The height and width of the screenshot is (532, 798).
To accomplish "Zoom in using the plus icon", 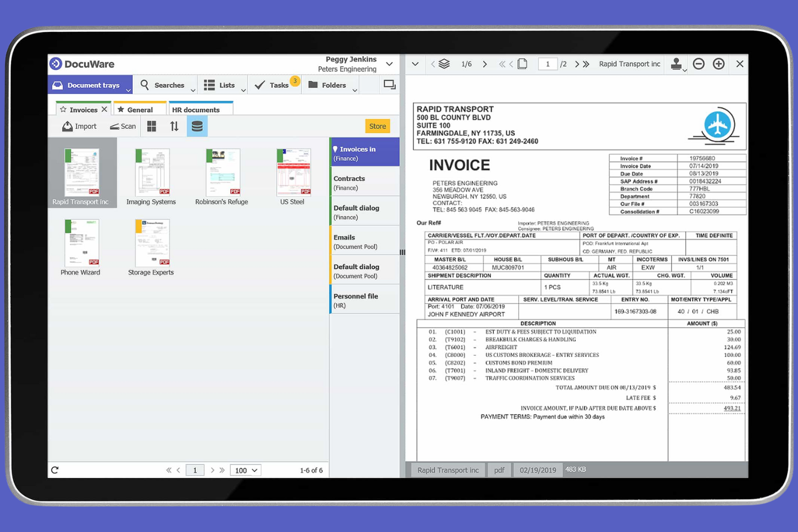I will (718, 64).
